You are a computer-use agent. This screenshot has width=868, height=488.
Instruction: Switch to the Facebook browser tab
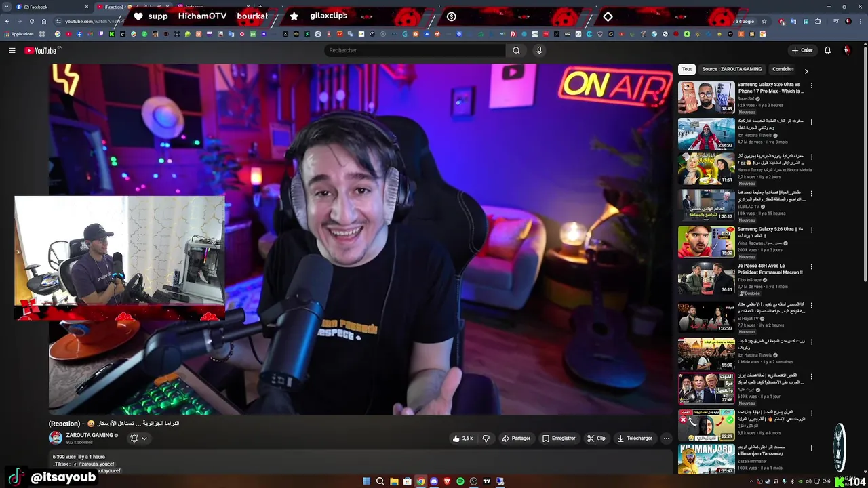51,7
